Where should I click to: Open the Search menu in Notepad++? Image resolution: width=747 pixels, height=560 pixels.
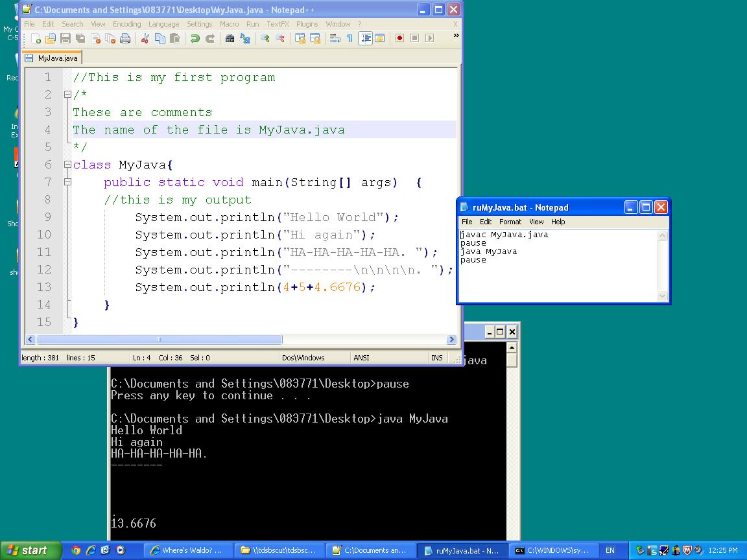pos(73,24)
